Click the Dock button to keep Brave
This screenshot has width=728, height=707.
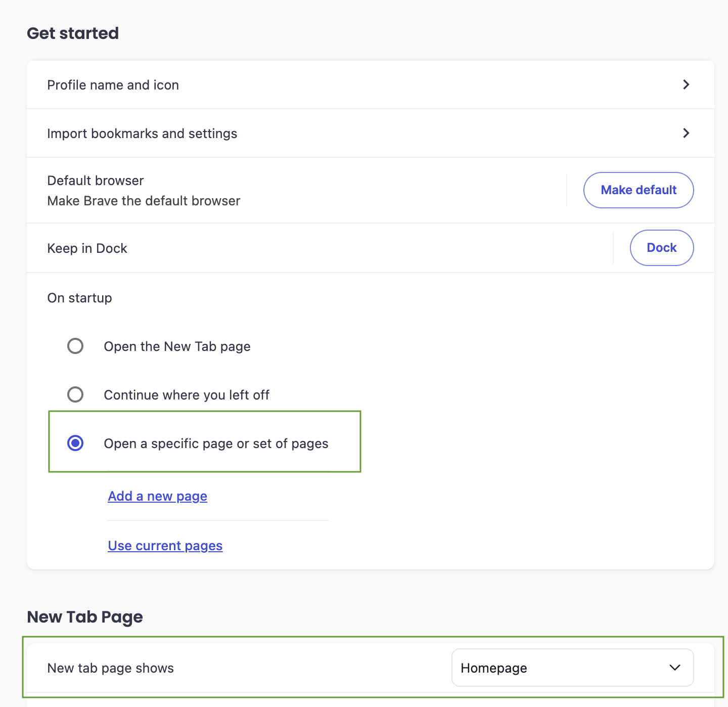pos(661,248)
